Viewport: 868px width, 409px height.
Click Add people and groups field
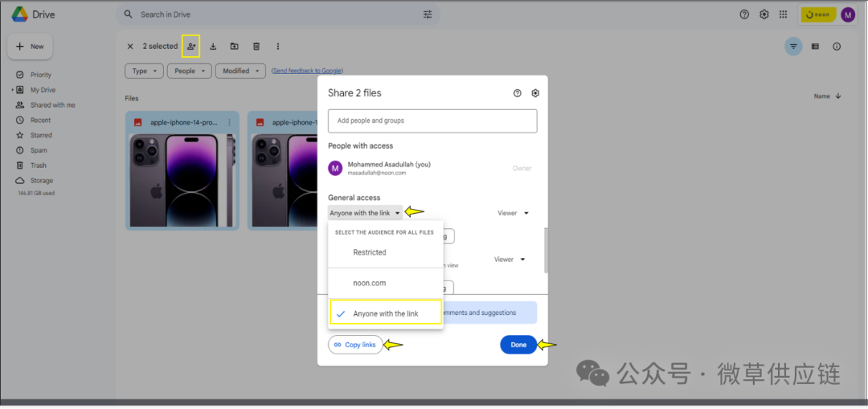[432, 121]
